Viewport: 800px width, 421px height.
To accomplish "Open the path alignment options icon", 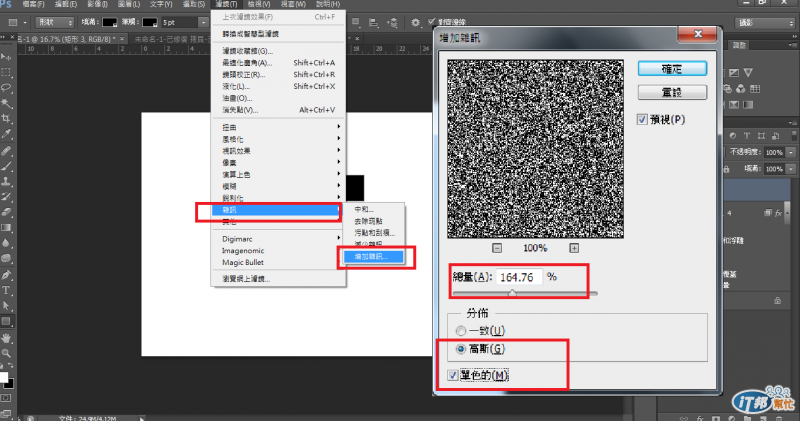I will click(373, 22).
